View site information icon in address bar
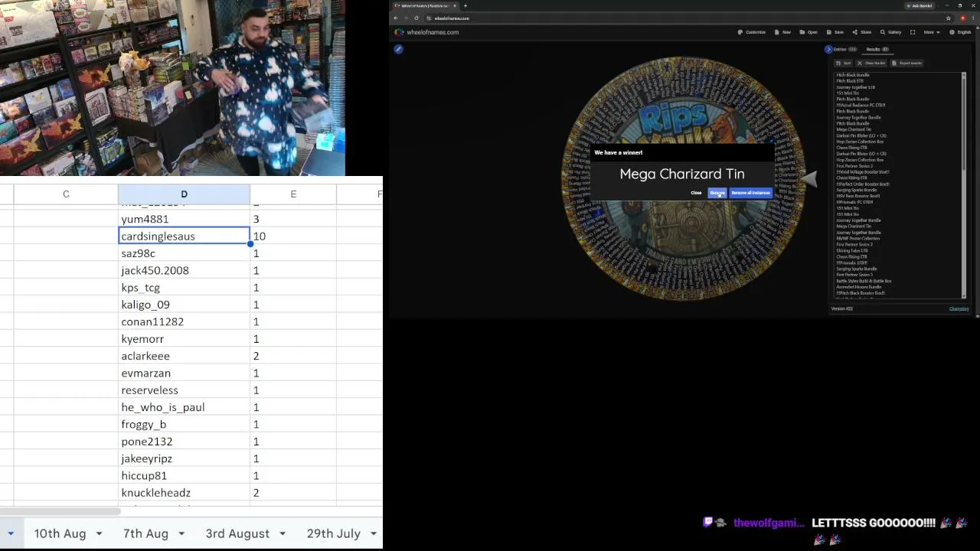This screenshot has width=980, height=551. [429, 18]
